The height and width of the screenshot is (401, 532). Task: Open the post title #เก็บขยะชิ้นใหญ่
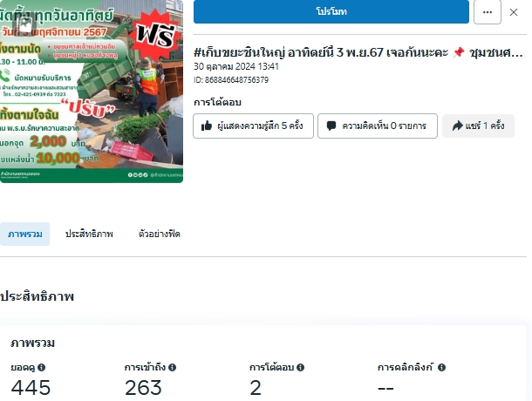(358, 52)
